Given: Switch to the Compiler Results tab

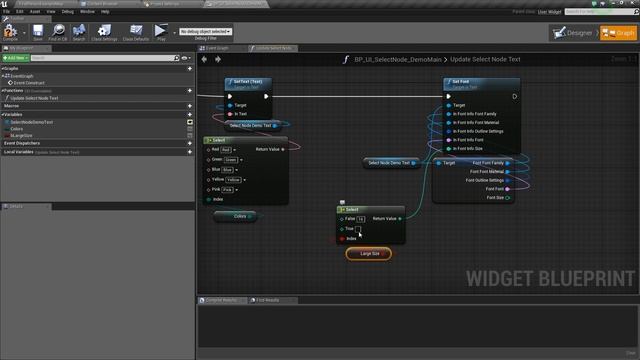Looking at the screenshot, I should tap(221, 300).
